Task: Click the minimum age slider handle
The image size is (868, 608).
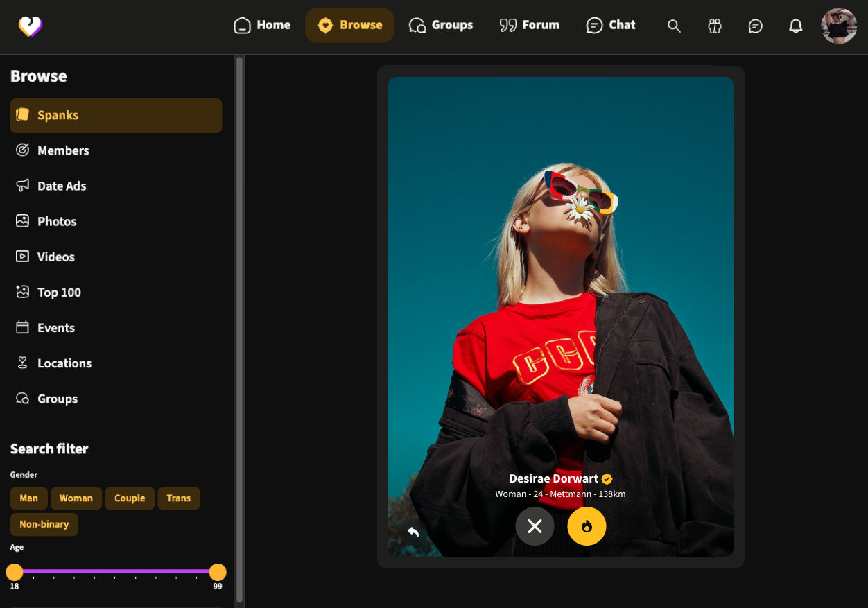Action: (x=15, y=572)
